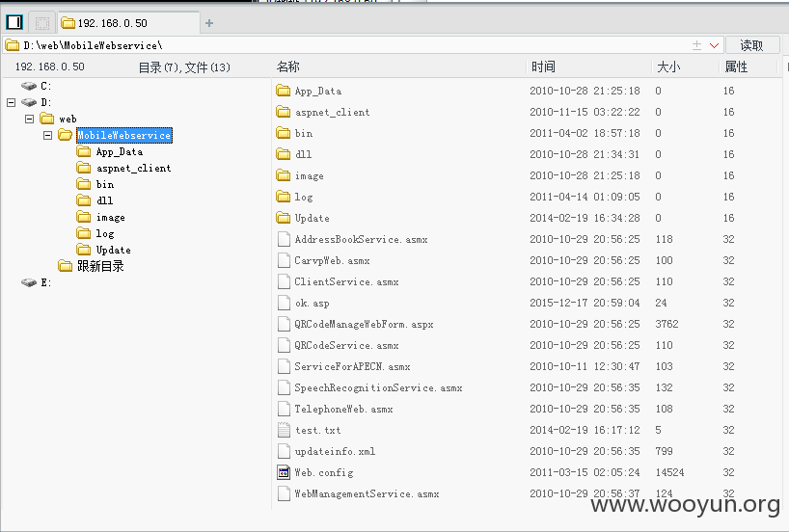
Task: Click QRCodeManageWebForm.aspx size 3762
Action: click(x=667, y=324)
